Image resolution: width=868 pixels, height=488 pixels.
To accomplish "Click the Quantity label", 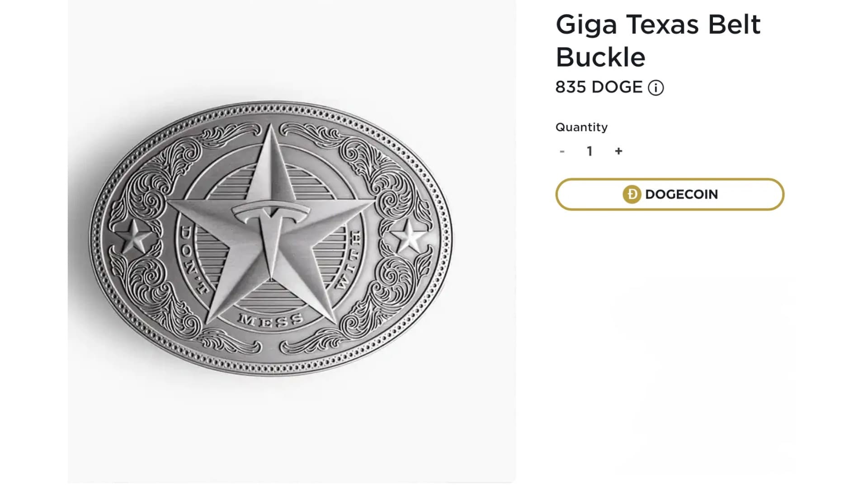I will click(581, 127).
